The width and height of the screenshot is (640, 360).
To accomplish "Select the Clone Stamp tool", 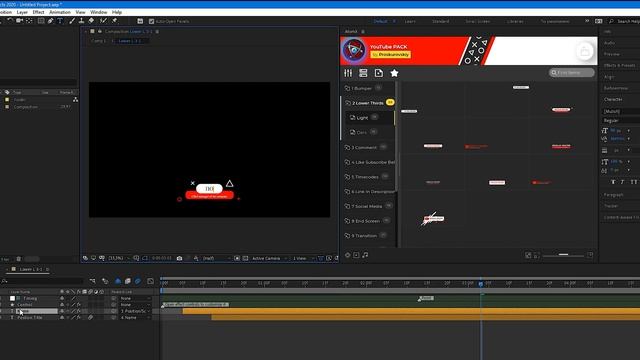I will pyautogui.click(x=81, y=20).
